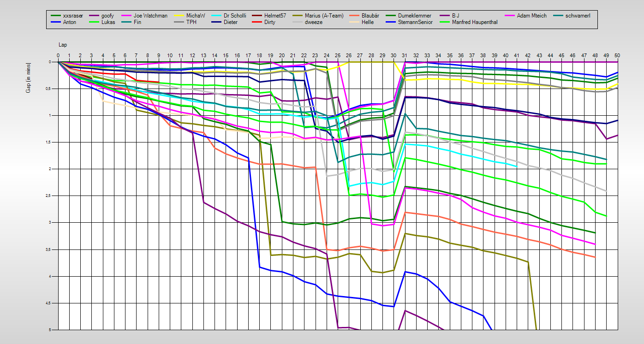Click lap number 50 on the axis
644x344 pixels.
pos(617,55)
